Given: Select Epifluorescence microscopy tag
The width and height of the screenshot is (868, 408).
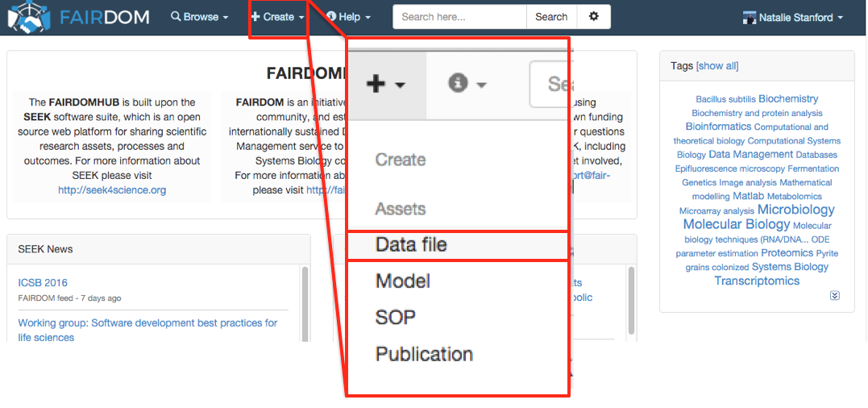Looking at the screenshot, I should pos(730,169).
